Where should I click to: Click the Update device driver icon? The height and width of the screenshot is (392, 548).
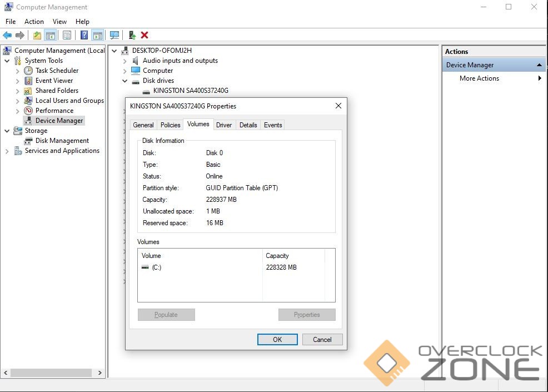[x=132, y=35]
